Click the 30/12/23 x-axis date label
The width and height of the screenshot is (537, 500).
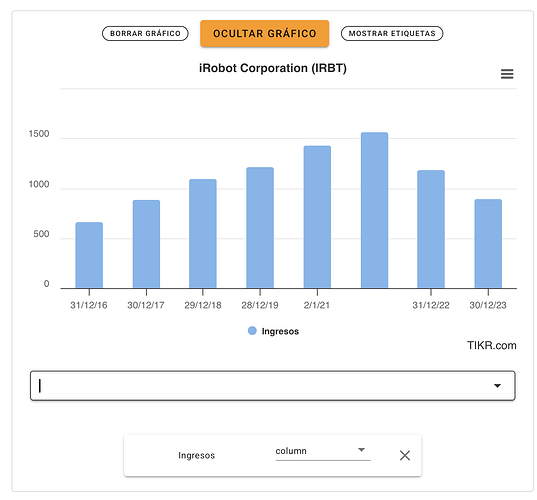point(488,305)
